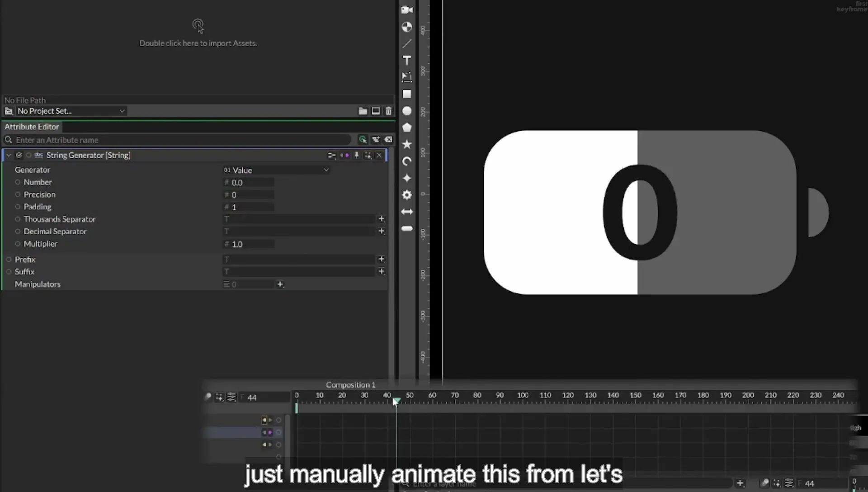This screenshot has height=492, width=868.
Task: Select the Text tool in toolbar
Action: (x=407, y=61)
